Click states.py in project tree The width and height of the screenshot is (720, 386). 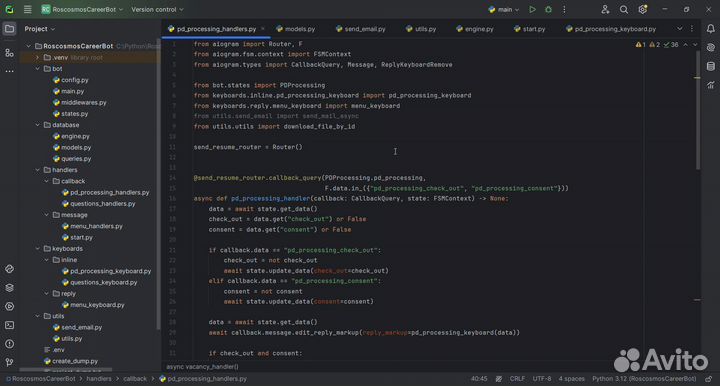click(70, 114)
